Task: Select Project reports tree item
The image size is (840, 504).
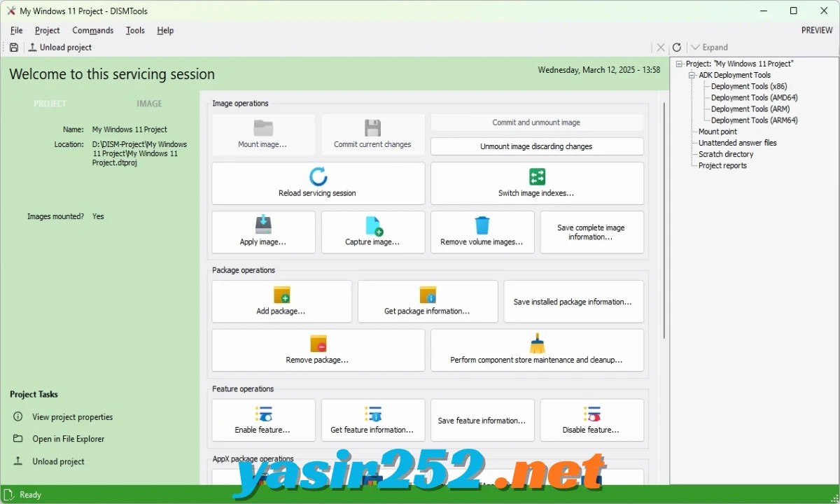Action: point(722,165)
